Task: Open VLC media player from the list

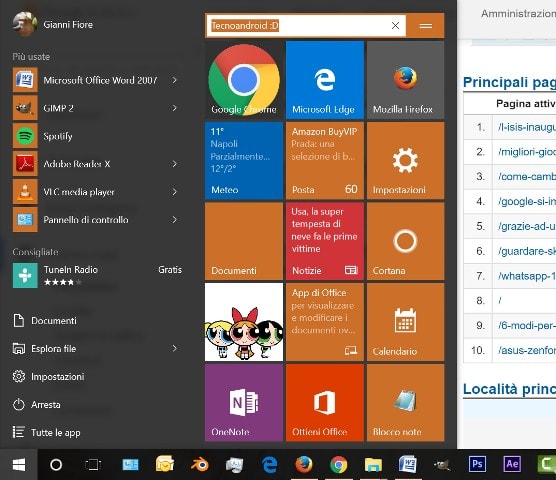Action: tap(98, 192)
